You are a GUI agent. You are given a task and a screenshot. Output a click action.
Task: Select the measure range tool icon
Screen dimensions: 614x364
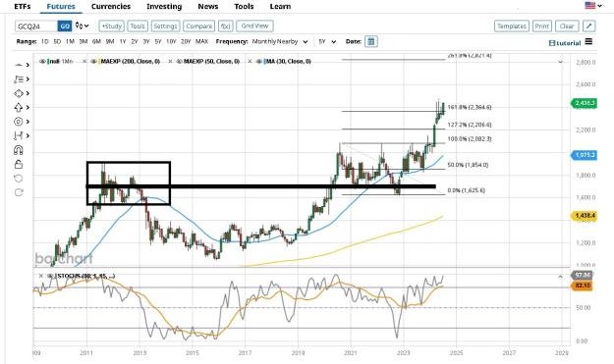(x=19, y=135)
